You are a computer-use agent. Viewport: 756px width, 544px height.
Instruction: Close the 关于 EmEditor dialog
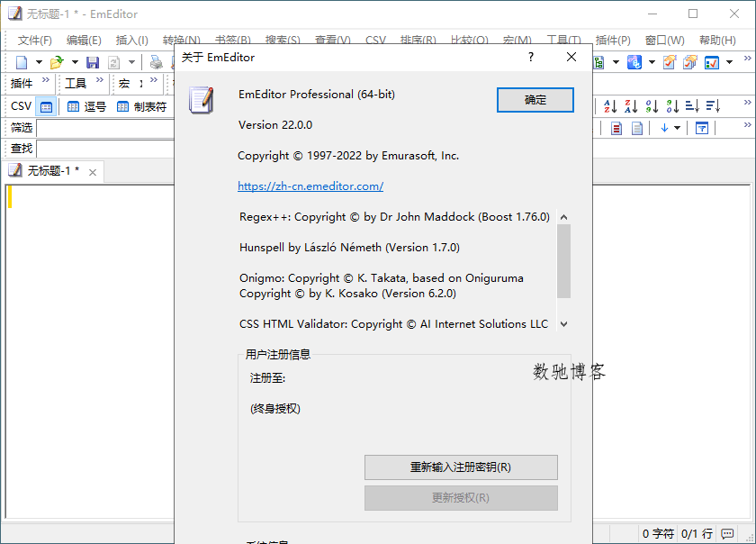coord(571,57)
